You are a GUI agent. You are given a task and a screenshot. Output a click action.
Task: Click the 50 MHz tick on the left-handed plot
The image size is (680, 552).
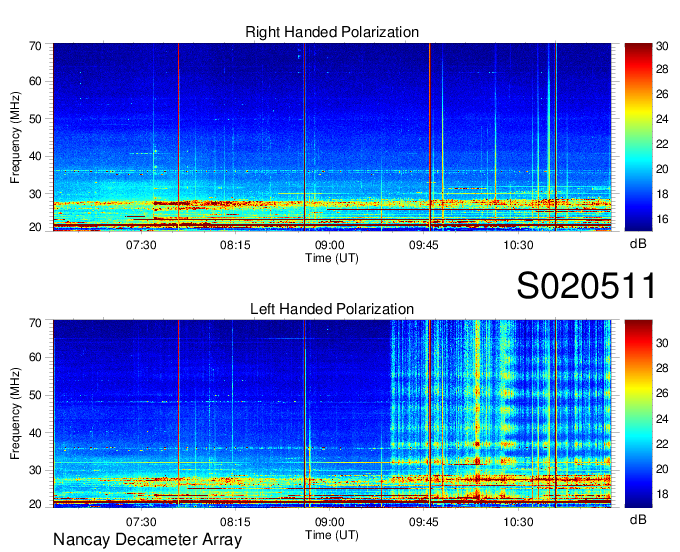point(35,395)
